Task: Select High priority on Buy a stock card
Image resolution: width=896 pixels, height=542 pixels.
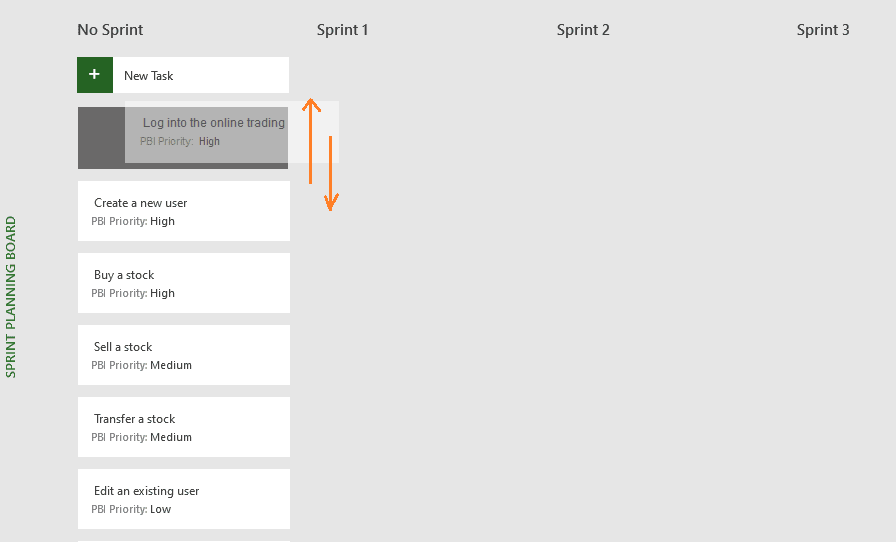Action: 162,293
